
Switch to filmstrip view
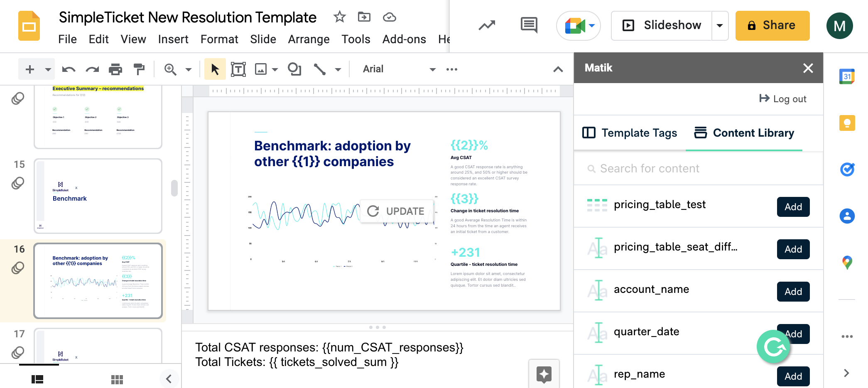point(37,379)
